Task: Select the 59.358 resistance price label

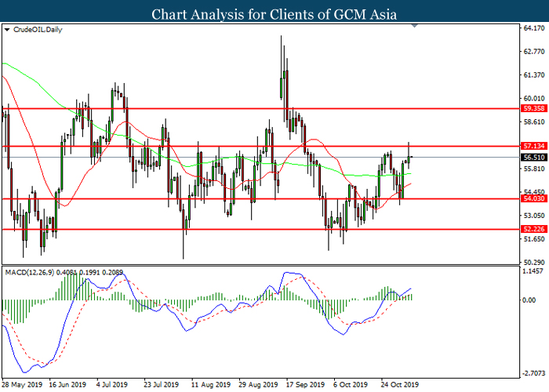Action: pos(534,108)
